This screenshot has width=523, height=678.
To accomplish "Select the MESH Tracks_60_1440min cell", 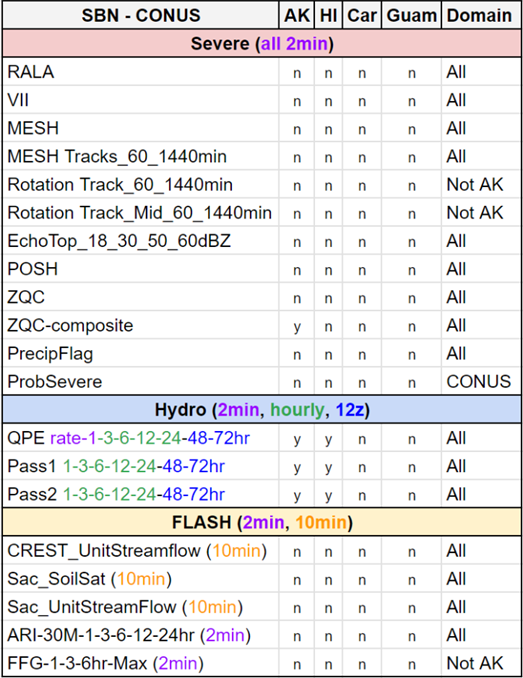I will click(x=140, y=156).
